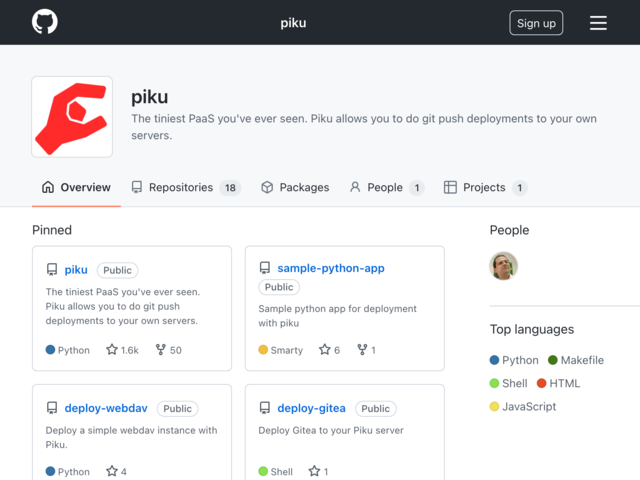
Task: Open the hamburger navigation menu
Action: (598, 23)
